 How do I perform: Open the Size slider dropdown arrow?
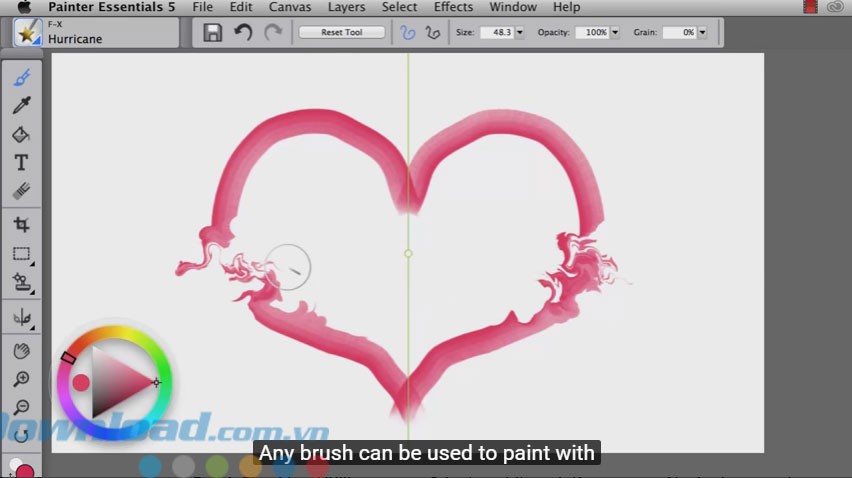pos(520,32)
